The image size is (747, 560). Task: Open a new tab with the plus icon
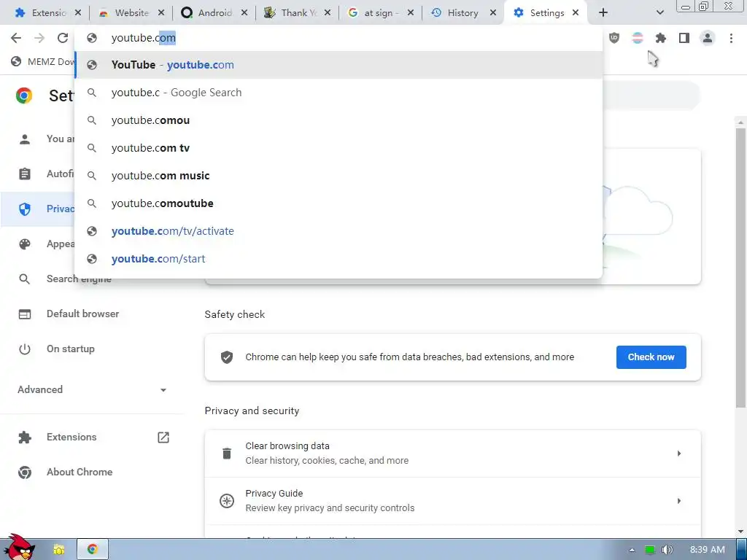pyautogui.click(x=603, y=13)
